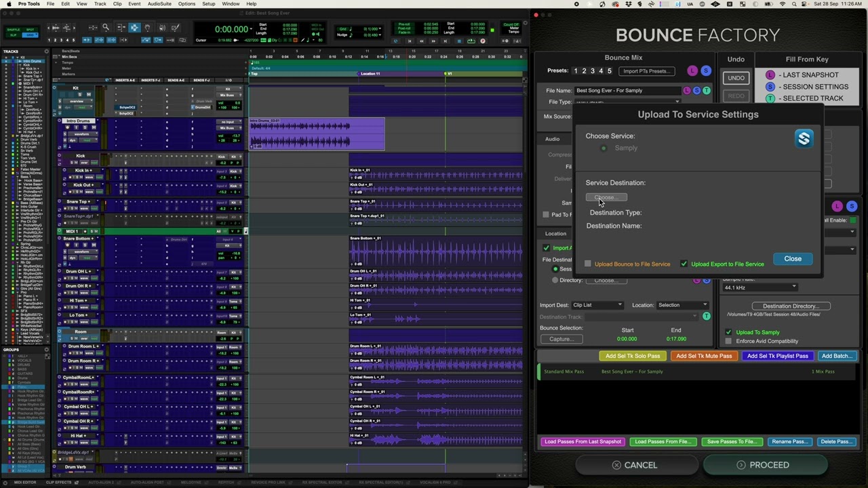Click Choose under Service Destination
868x488 pixels.
[x=606, y=197]
